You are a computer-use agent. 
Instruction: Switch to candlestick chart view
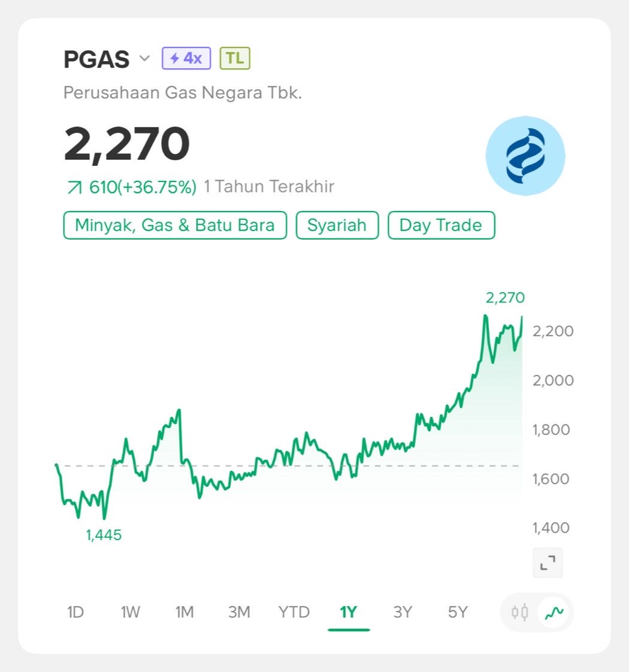click(519, 612)
